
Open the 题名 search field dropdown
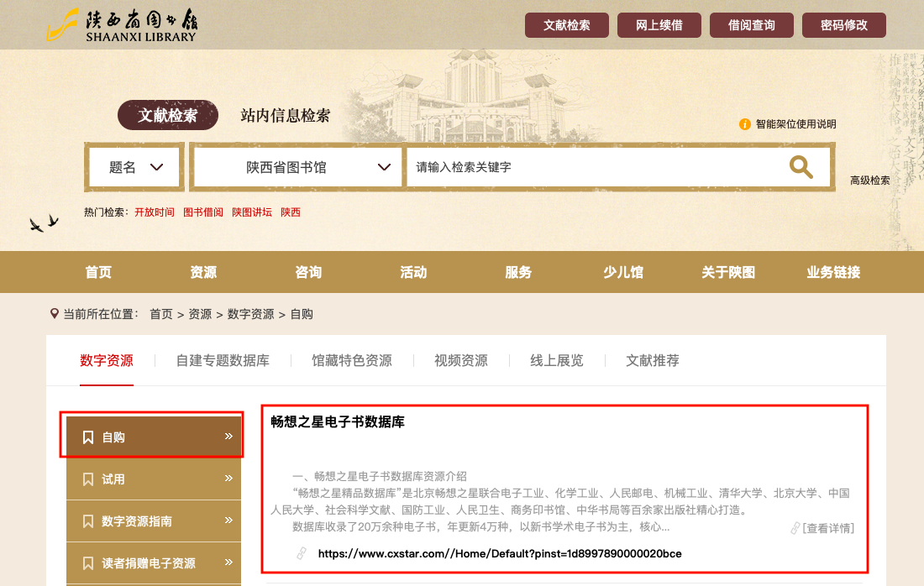click(x=135, y=167)
